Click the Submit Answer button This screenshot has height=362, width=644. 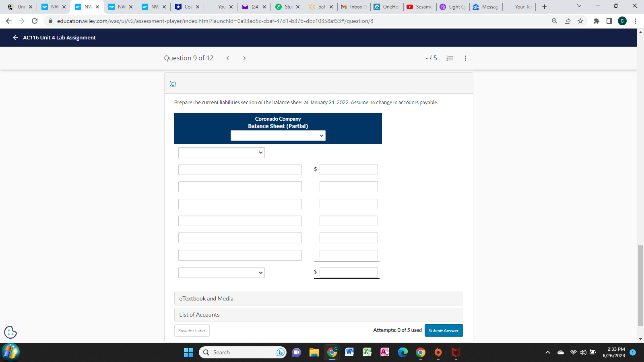(x=444, y=330)
